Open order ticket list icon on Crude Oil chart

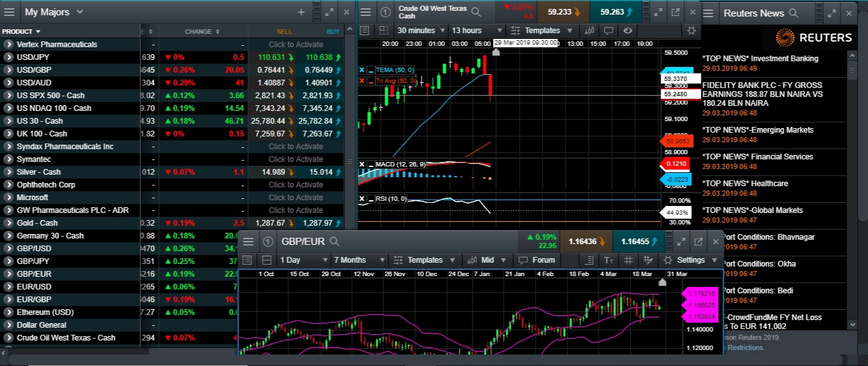coord(364,31)
